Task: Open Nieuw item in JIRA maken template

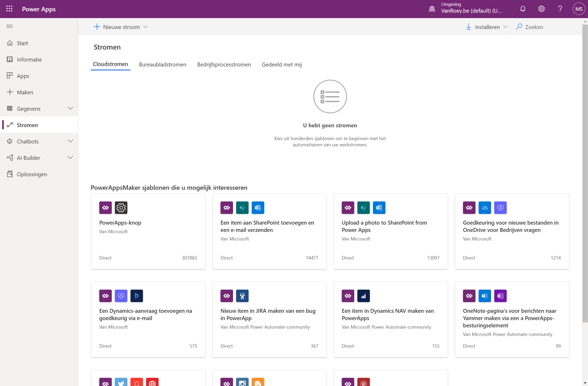Action: 269,319
